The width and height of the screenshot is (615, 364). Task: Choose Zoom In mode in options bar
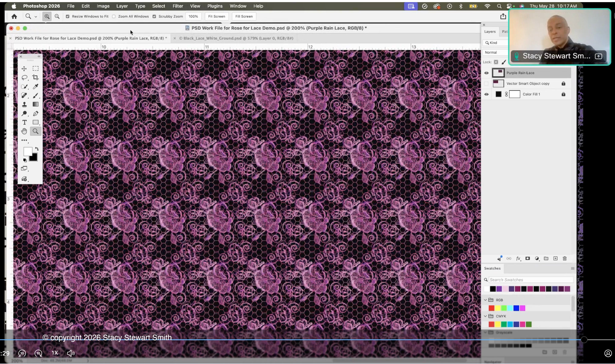pyautogui.click(x=47, y=16)
